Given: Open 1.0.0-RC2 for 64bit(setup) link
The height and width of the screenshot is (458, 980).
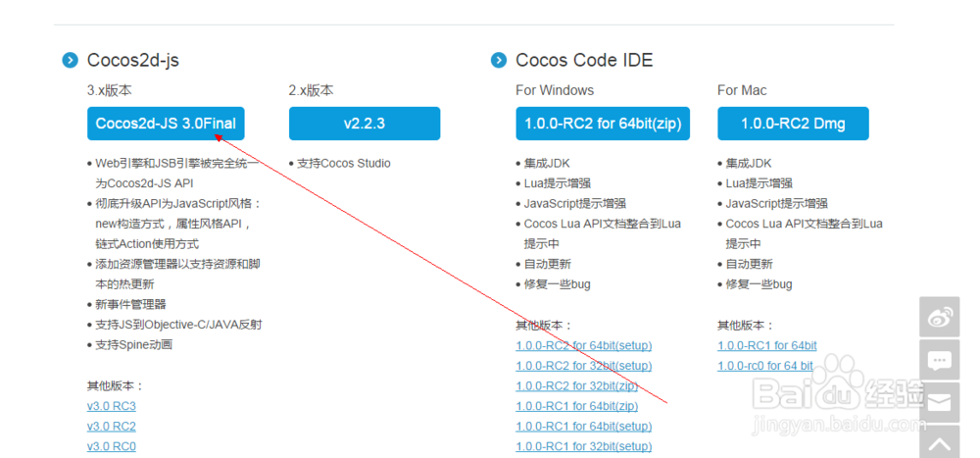Looking at the screenshot, I should (584, 345).
